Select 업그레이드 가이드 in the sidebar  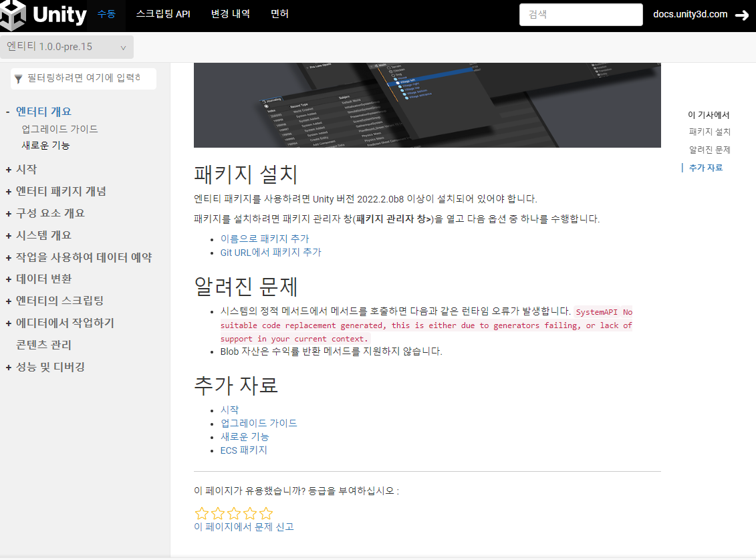click(x=59, y=129)
